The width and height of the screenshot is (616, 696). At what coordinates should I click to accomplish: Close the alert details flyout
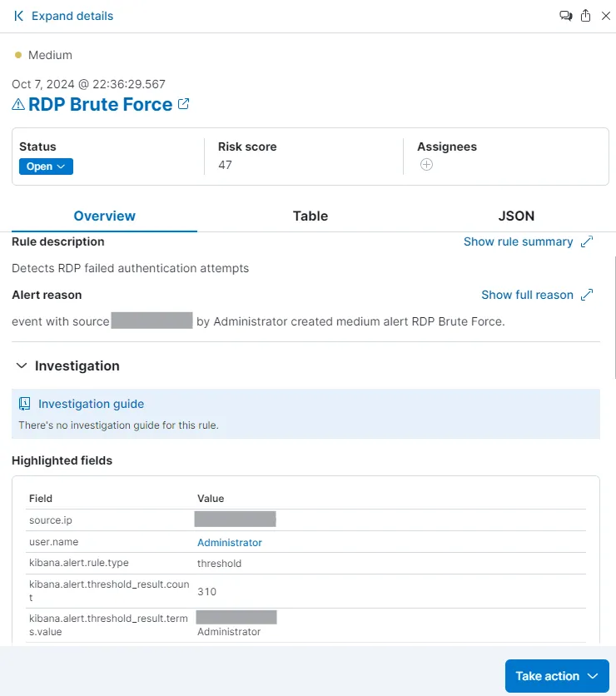tap(605, 16)
